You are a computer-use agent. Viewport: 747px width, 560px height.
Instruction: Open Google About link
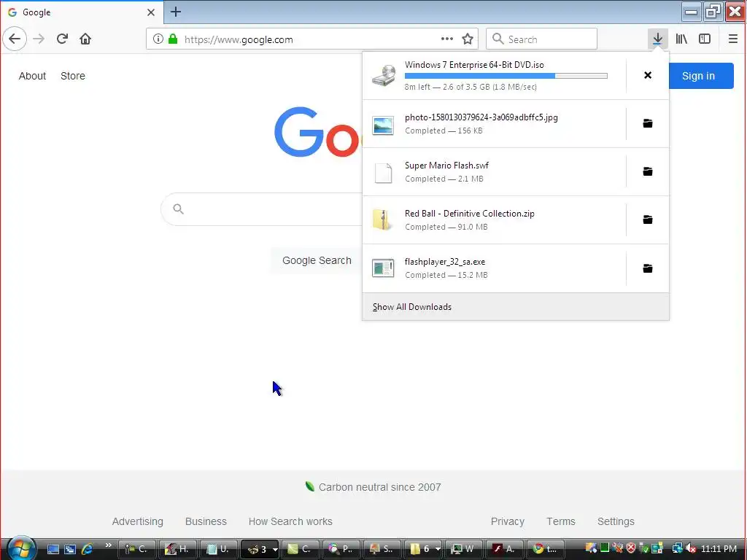pos(32,76)
